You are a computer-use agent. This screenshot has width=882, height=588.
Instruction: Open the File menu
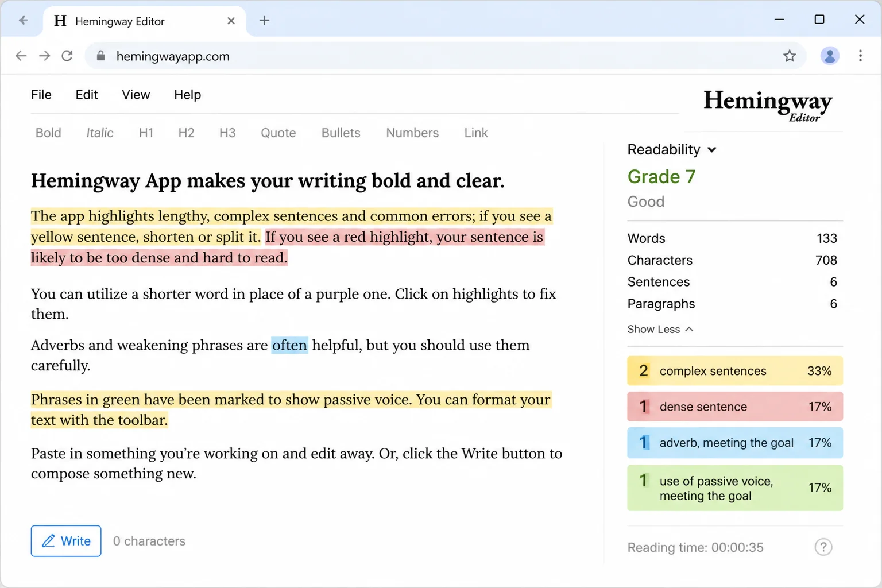coord(41,95)
